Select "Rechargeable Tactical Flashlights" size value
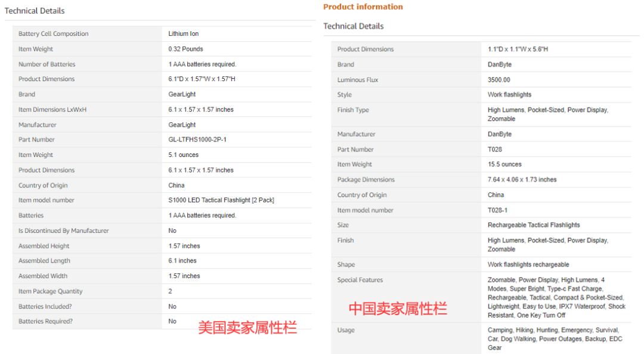The width and height of the screenshot is (644, 354). pos(534,225)
